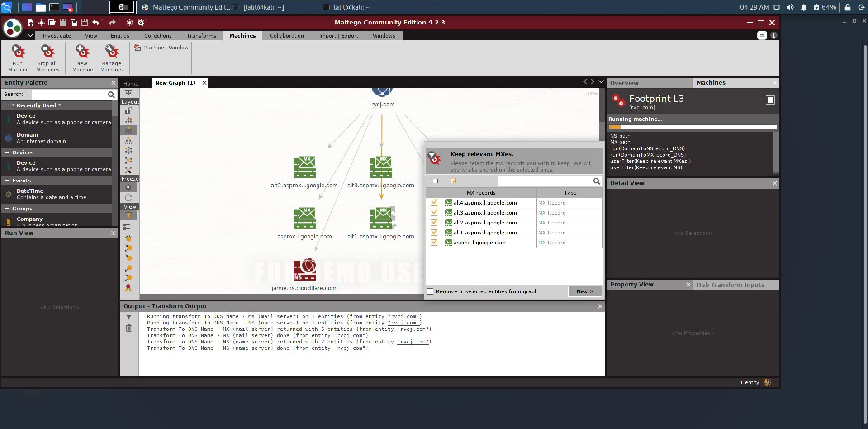Open the Maltego application logo menu
The image size is (868, 429).
point(13,28)
